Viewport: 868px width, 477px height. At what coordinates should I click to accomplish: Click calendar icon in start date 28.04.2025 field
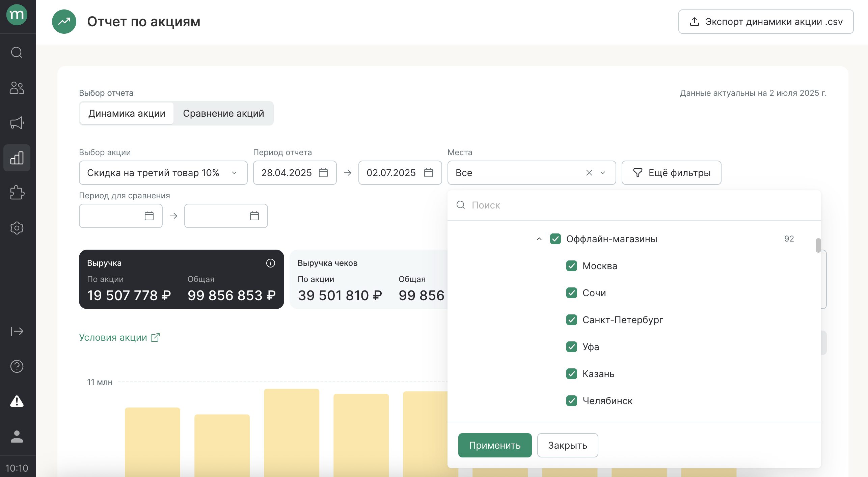click(323, 173)
